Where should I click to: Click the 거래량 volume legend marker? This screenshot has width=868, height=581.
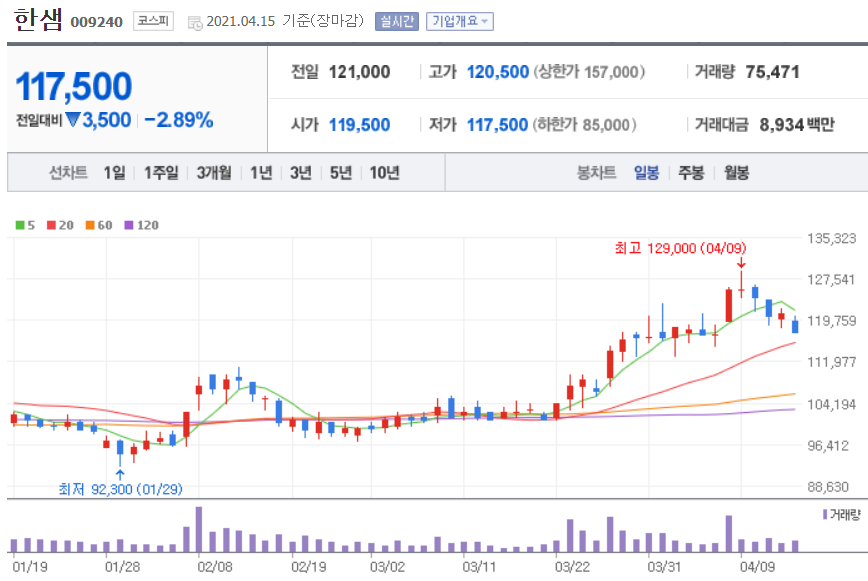825,515
